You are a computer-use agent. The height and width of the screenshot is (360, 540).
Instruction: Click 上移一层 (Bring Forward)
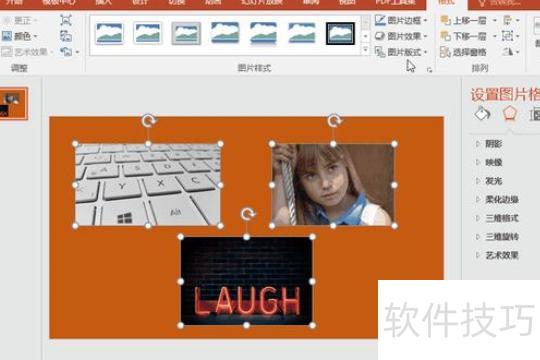point(464,20)
